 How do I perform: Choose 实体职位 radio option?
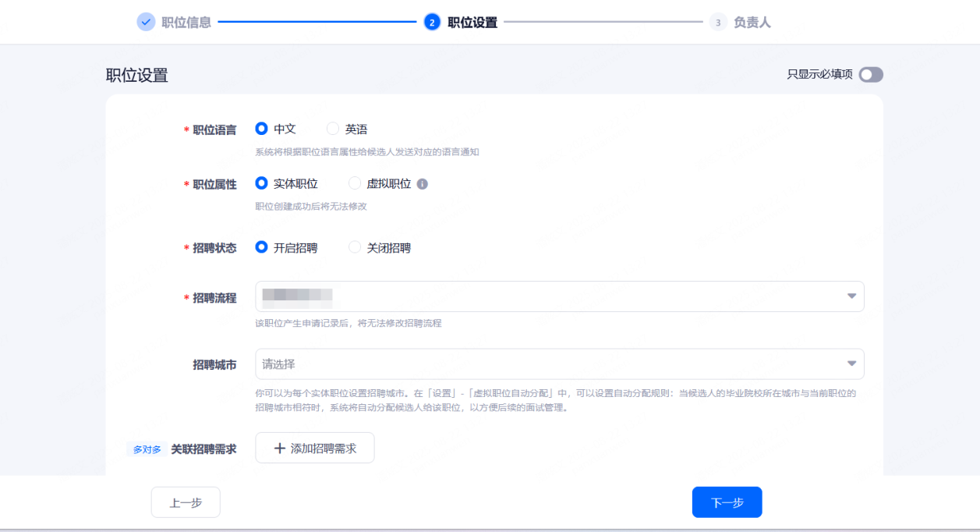[262, 183]
